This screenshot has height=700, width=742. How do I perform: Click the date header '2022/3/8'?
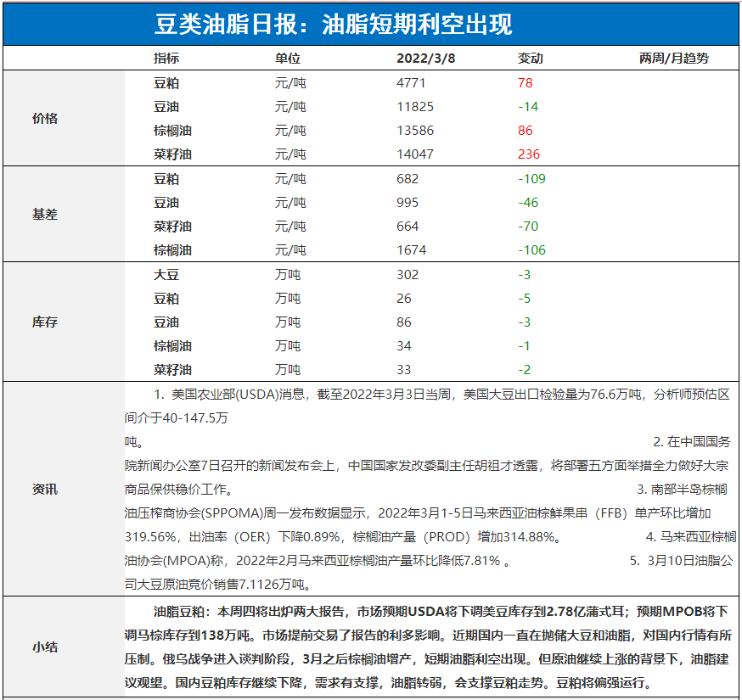[x=425, y=59]
